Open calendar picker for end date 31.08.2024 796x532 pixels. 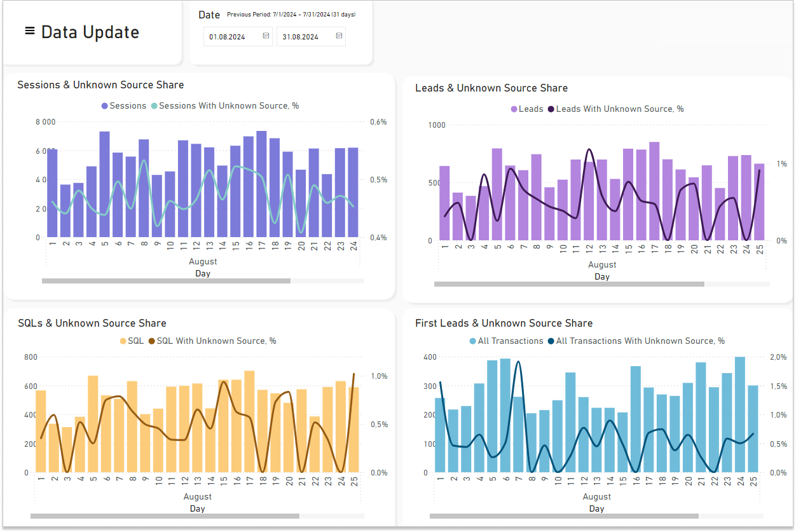339,37
